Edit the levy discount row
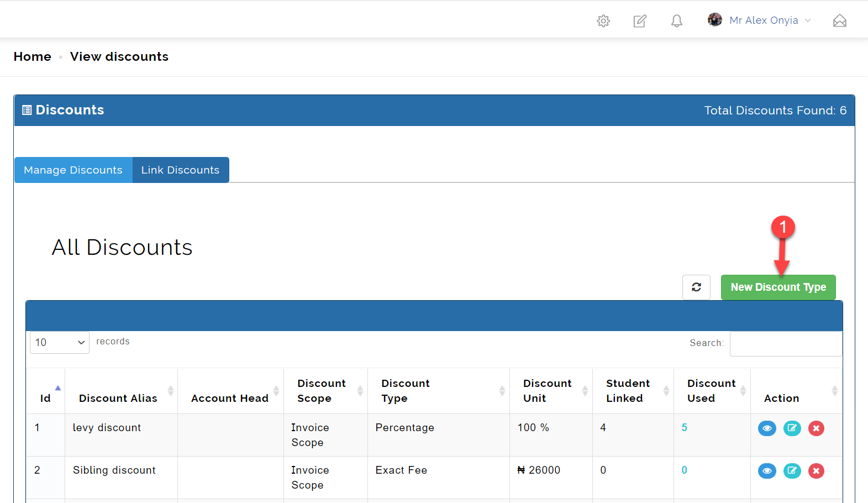868x503 pixels. [792, 428]
